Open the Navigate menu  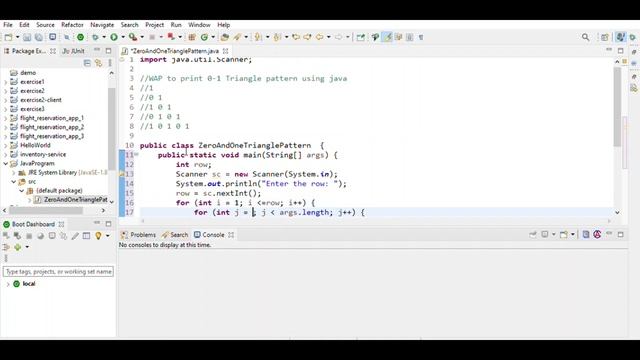pos(102,25)
